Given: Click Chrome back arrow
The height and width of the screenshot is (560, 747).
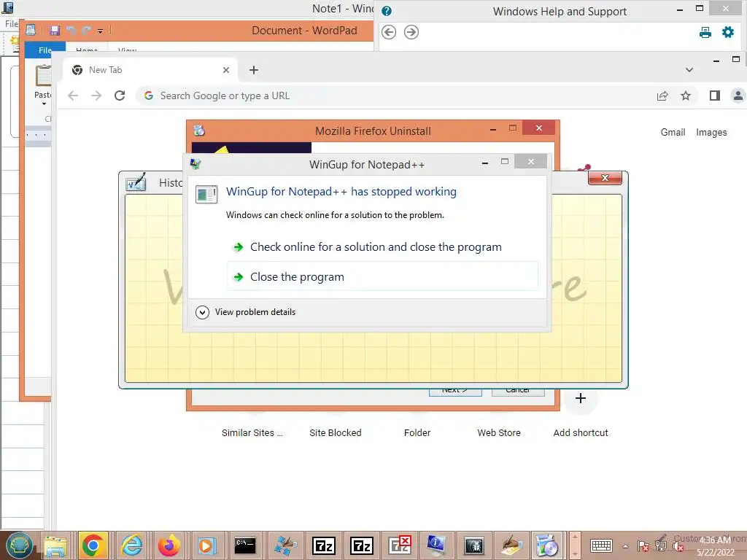Looking at the screenshot, I should [73, 96].
